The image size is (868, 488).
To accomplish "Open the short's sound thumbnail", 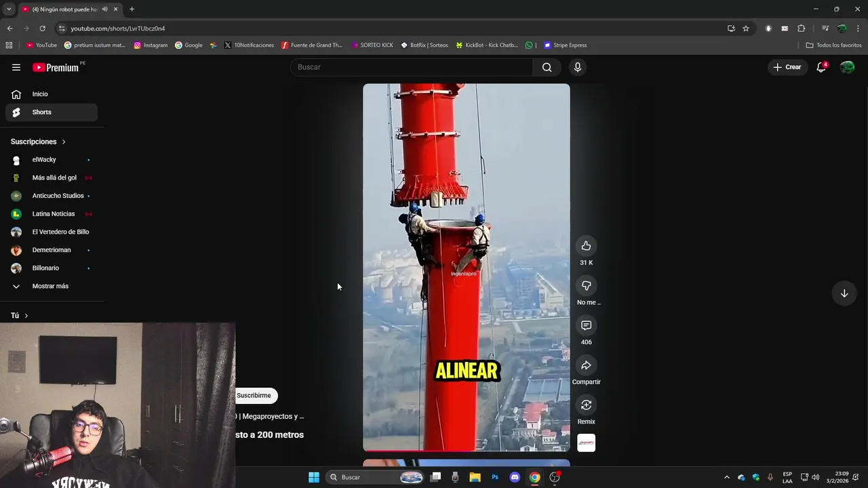I will (x=586, y=443).
